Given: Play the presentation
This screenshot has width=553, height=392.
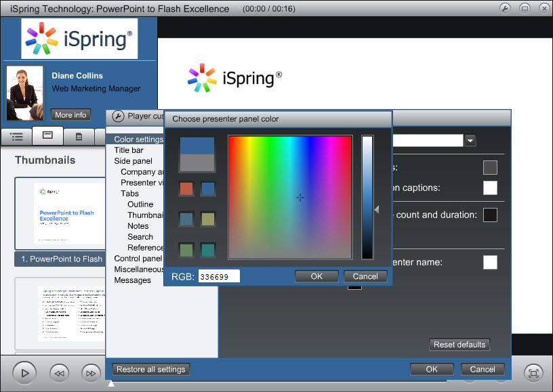Looking at the screenshot, I should point(24,373).
